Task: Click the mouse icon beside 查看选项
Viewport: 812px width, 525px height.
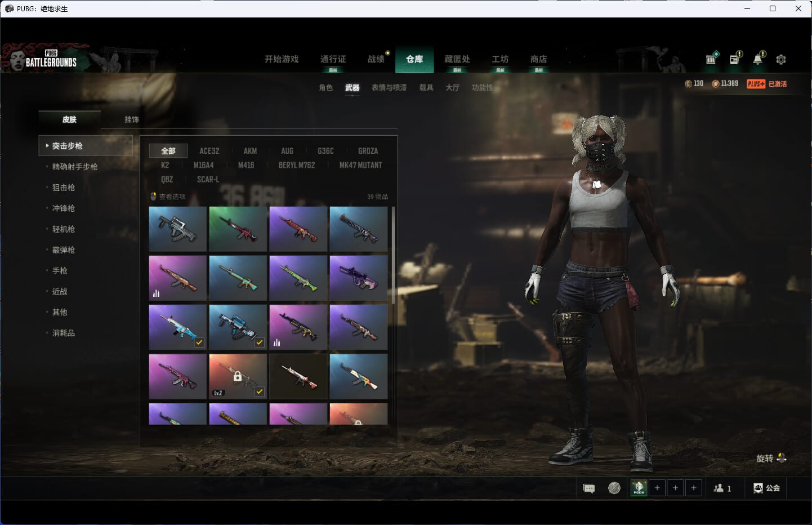Action: 153,197
